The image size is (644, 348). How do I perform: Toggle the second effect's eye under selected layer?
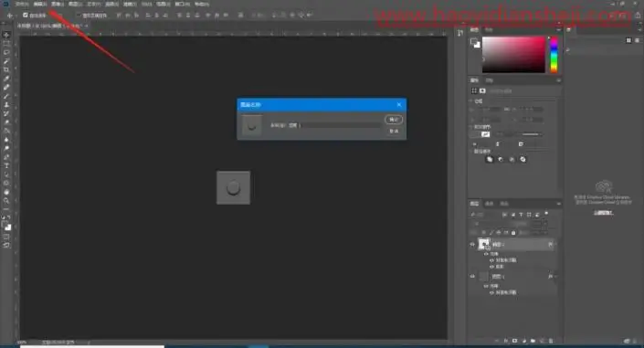[x=491, y=267]
